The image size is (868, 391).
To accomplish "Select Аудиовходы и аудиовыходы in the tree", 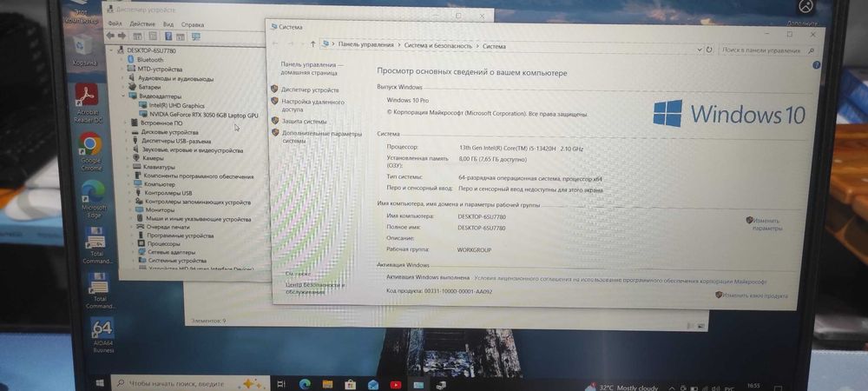I will pyautogui.click(x=175, y=79).
